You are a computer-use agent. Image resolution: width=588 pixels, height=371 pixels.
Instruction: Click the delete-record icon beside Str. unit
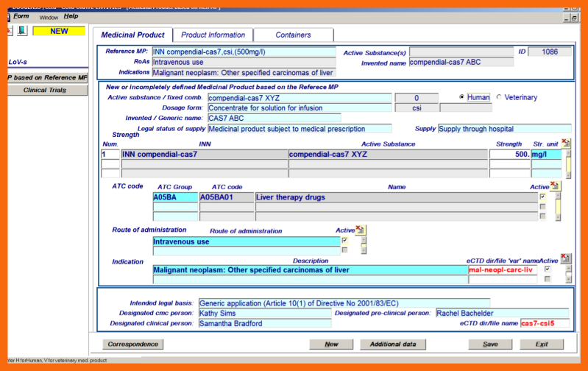[x=565, y=143]
